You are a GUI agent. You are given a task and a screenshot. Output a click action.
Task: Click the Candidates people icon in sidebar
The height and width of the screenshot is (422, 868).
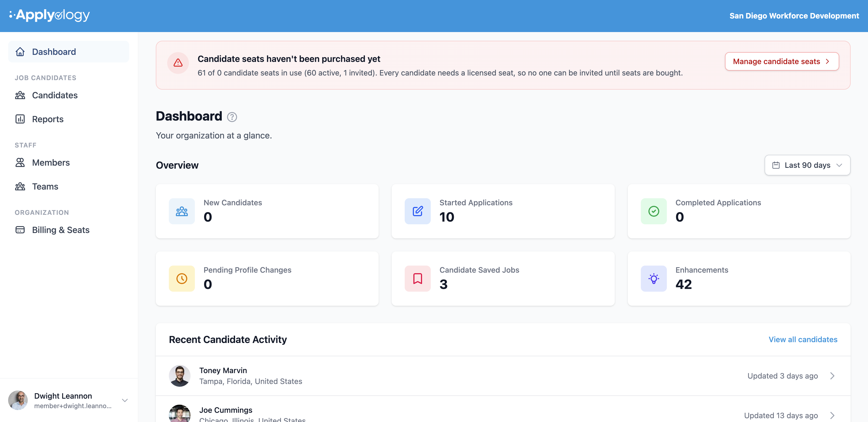coord(20,95)
